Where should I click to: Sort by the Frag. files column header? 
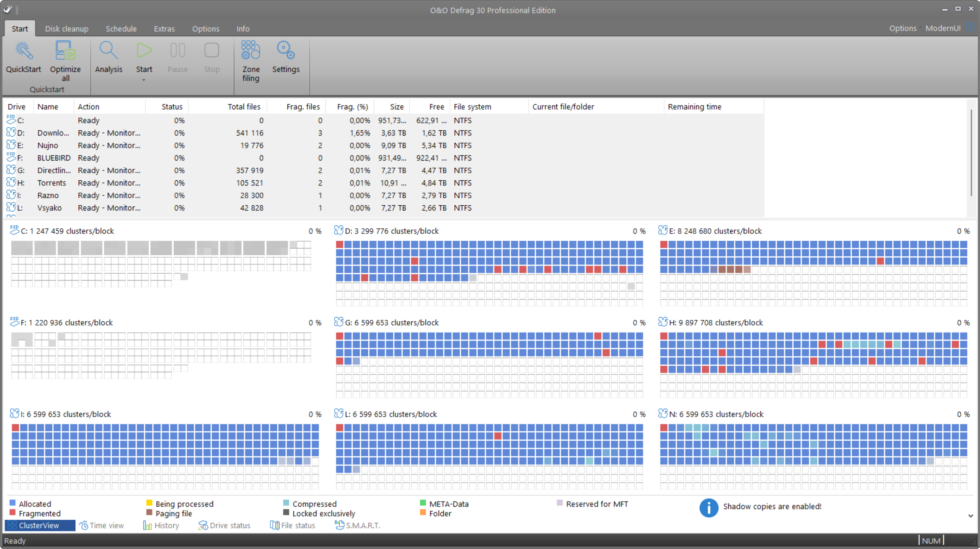pos(302,107)
